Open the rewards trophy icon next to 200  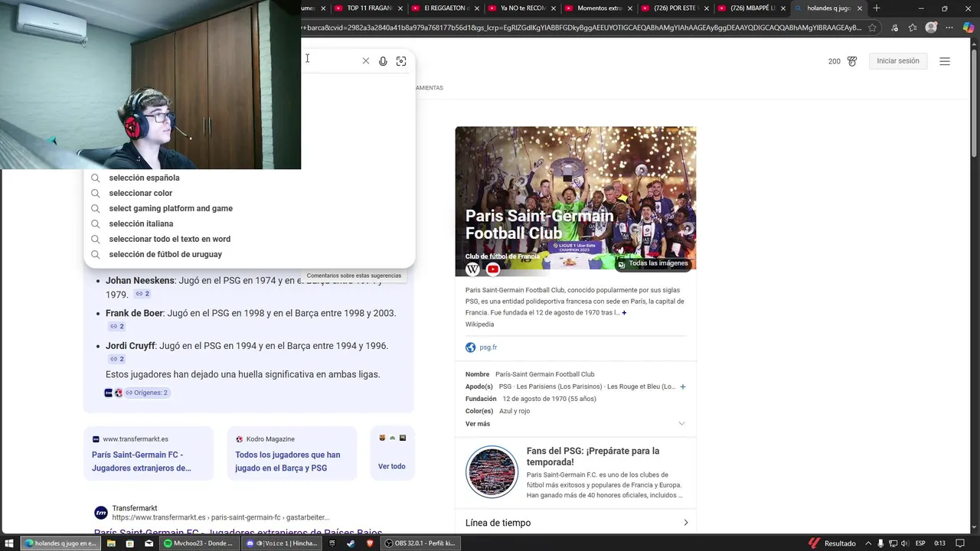click(x=852, y=61)
